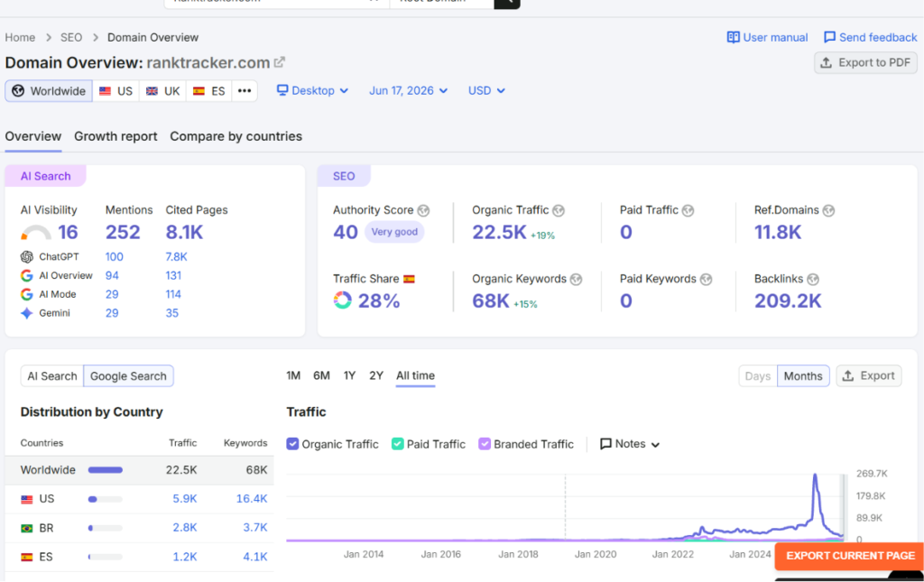Viewport: 924px width, 582px height.
Task: Click the info globe next to Organic Traffic
Action: click(559, 210)
